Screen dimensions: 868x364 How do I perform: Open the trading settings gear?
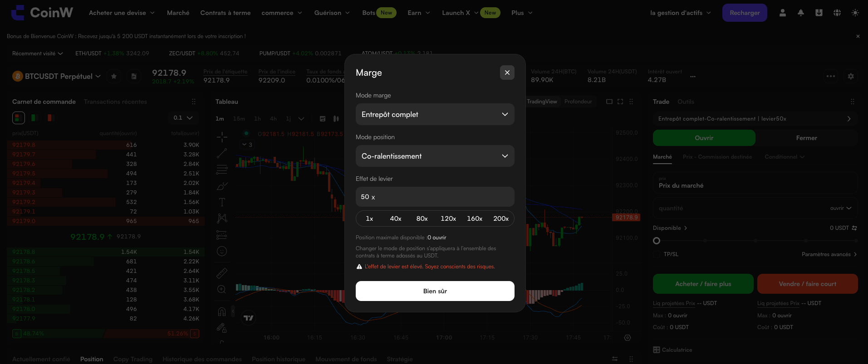[851, 76]
